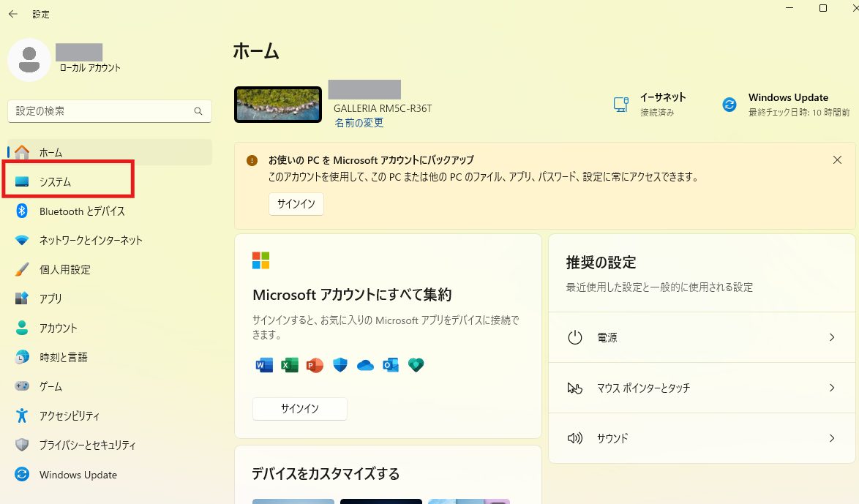Click サインイン button in backup banner
The height and width of the screenshot is (504, 859).
pos(296,204)
